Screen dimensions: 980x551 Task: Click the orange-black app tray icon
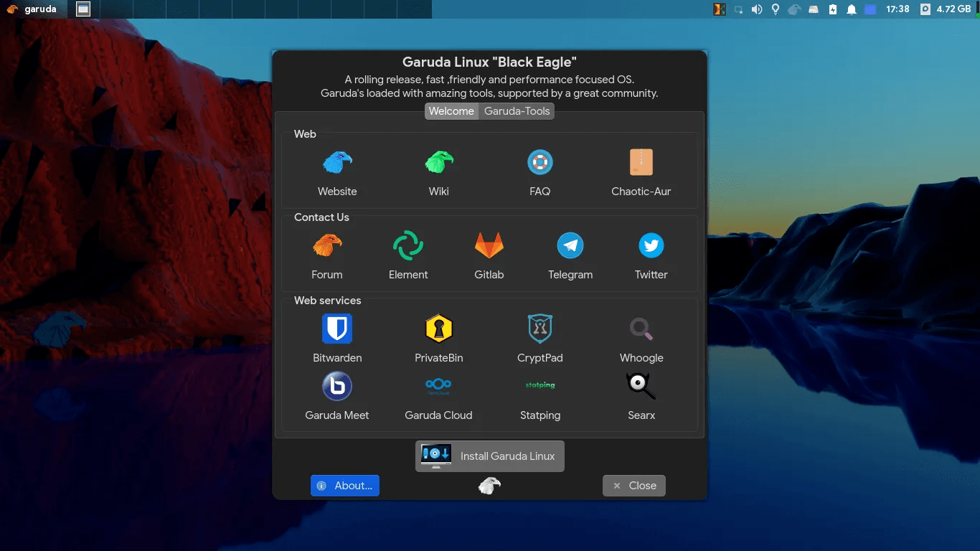(719, 9)
